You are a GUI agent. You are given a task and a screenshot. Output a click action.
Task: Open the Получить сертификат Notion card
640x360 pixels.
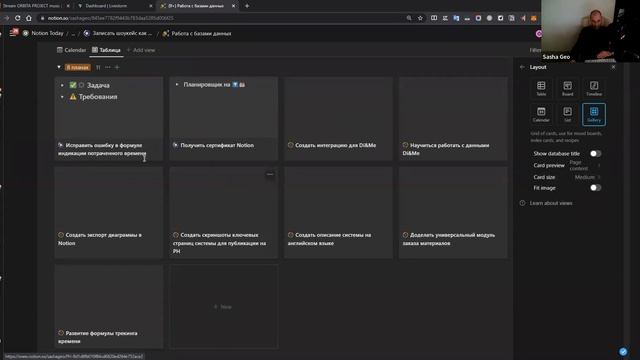tap(224, 118)
